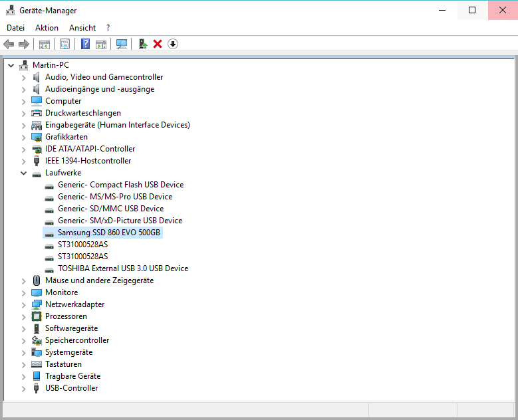
Task: Click the Tragbare Geräte device icon
Action: point(37,376)
